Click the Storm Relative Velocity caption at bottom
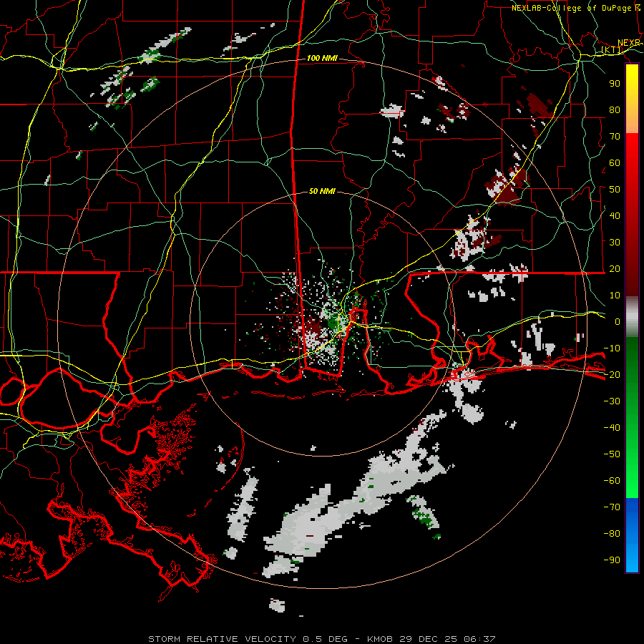The height and width of the screenshot is (644, 644). point(321,639)
